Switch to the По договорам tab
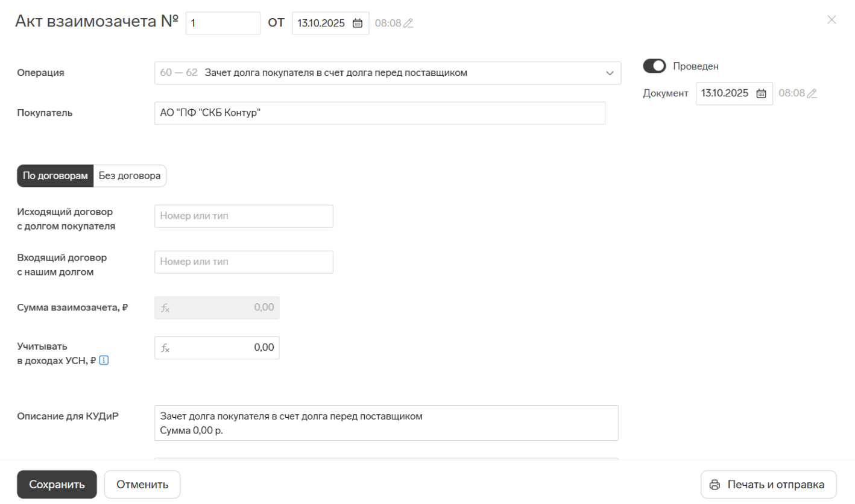The height and width of the screenshot is (504, 855). (55, 176)
